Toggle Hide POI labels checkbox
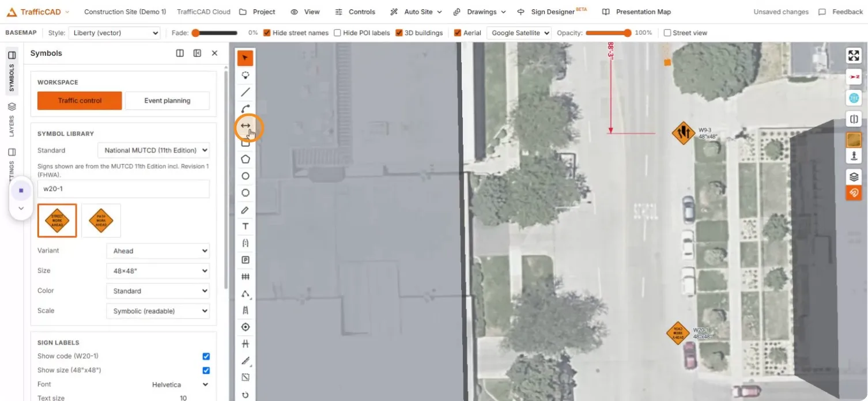Viewport: 868px width, 401px height. point(337,33)
